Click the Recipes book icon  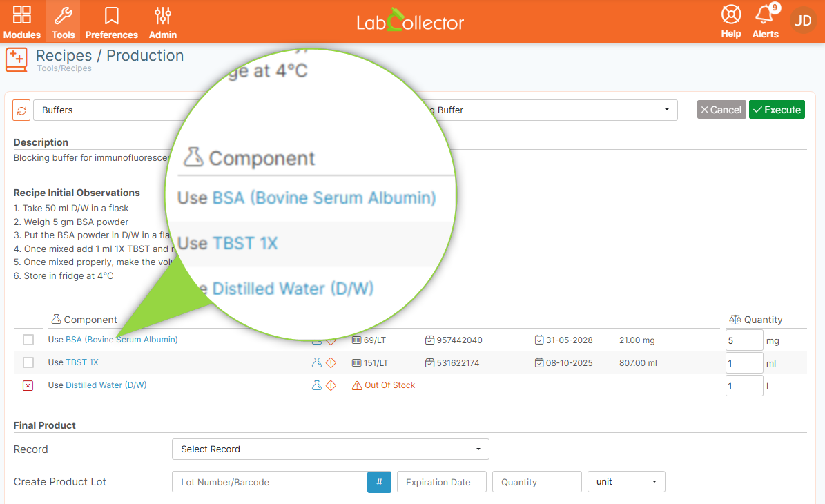[17, 59]
